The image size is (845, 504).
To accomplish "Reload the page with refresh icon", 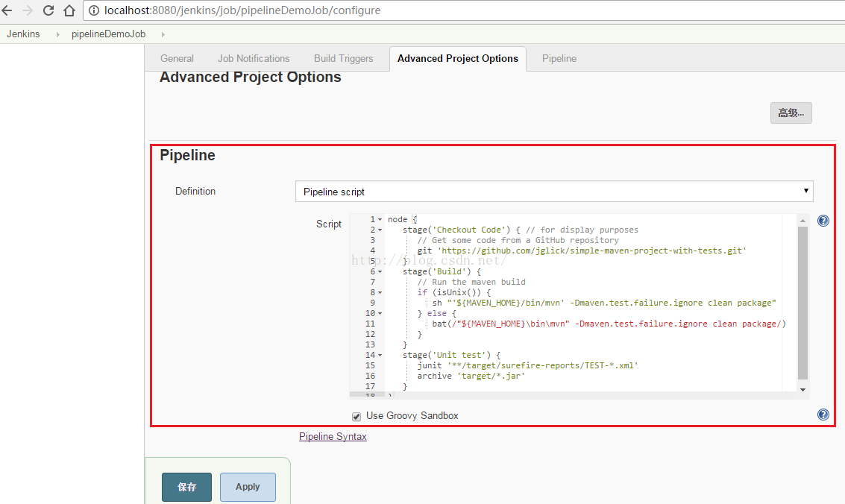I will [48, 10].
